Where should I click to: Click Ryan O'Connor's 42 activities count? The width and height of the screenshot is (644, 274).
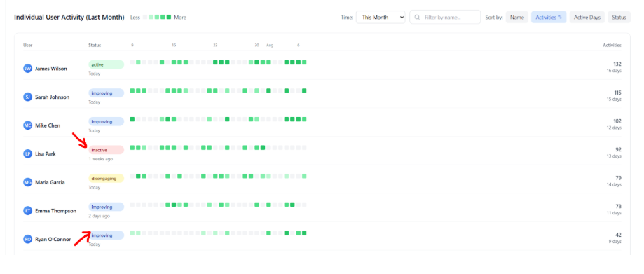click(619, 235)
